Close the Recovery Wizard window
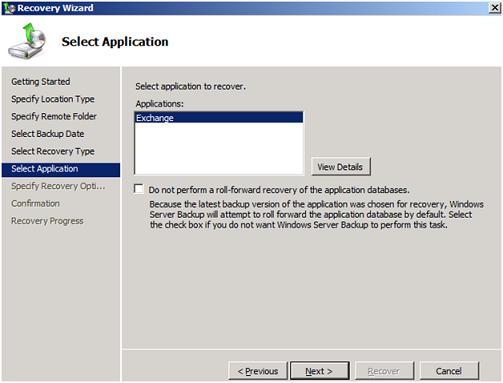Viewport: 503px width, 383px height. coord(495,8)
